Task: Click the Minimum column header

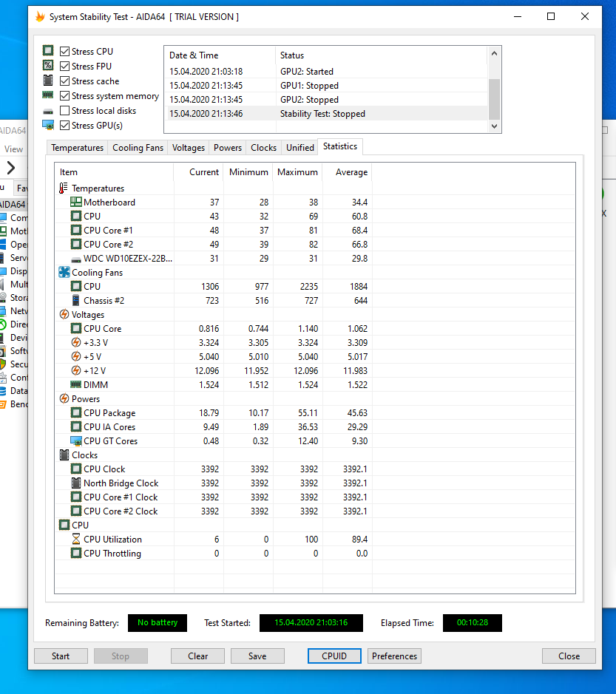Action: pyautogui.click(x=248, y=172)
